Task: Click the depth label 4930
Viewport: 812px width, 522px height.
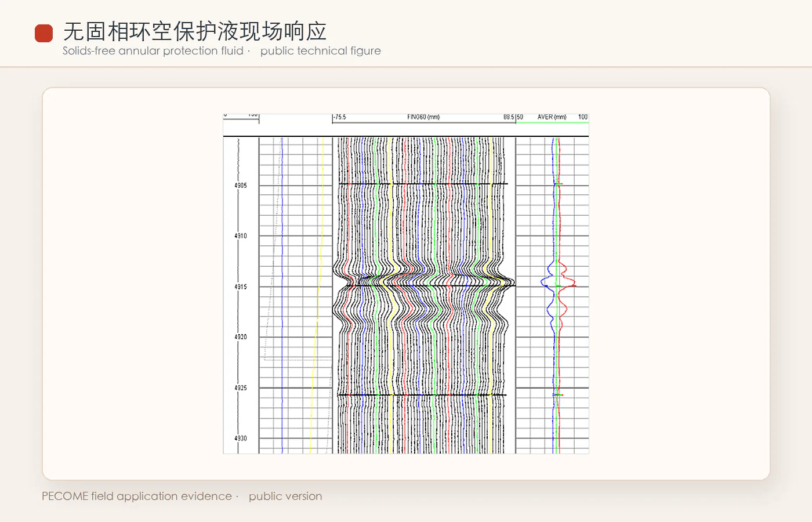Action: coord(241,438)
